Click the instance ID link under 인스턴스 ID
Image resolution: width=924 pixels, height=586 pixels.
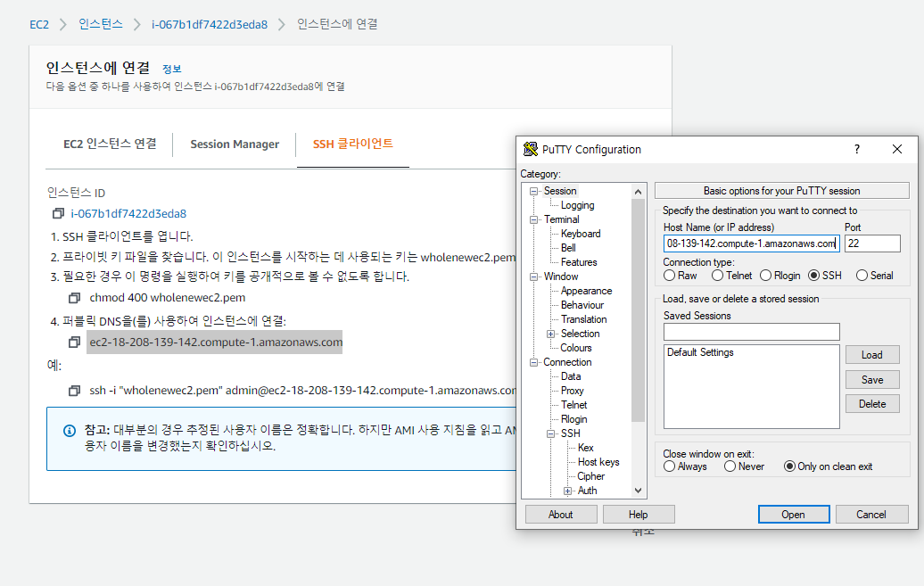pos(128,213)
